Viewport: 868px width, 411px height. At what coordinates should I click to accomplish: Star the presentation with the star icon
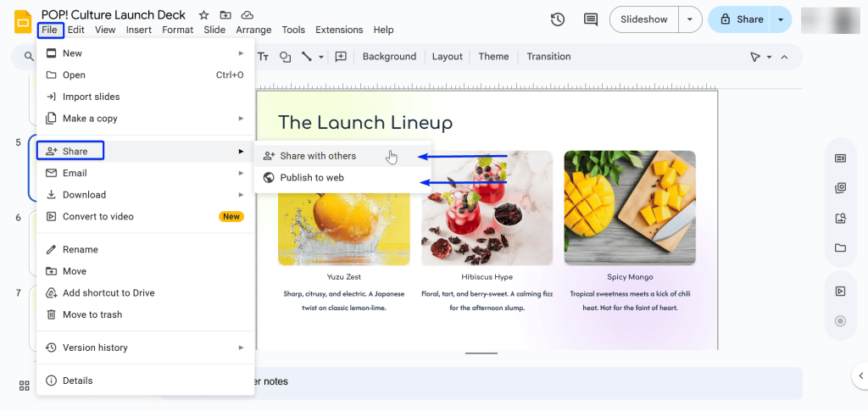[x=203, y=15]
